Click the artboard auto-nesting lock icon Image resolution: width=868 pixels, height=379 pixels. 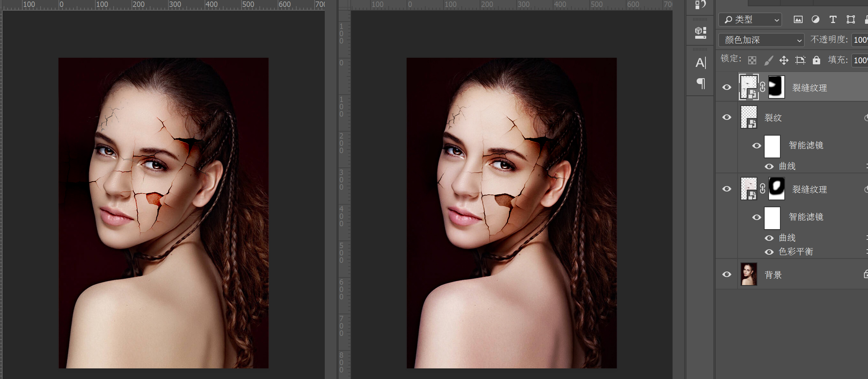(800, 60)
